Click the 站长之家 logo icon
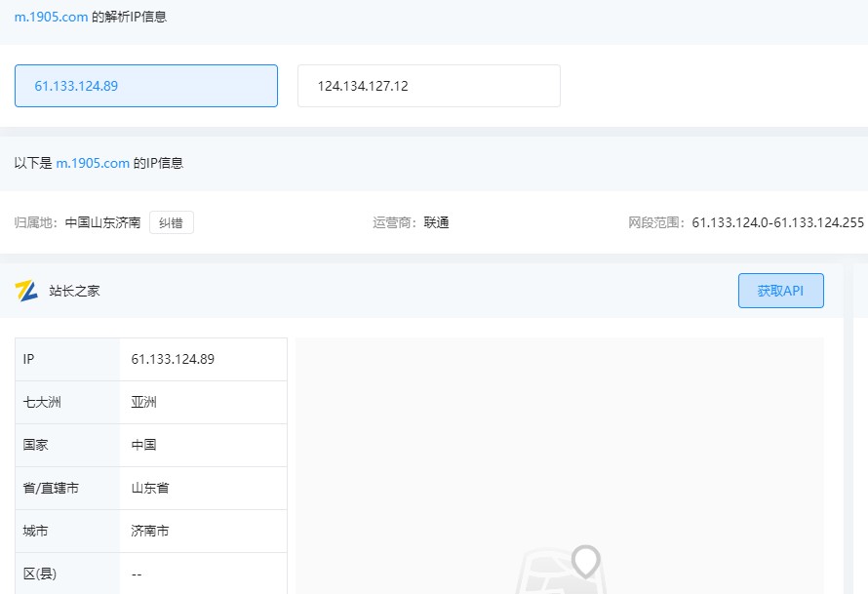868x594 pixels. tap(26, 291)
